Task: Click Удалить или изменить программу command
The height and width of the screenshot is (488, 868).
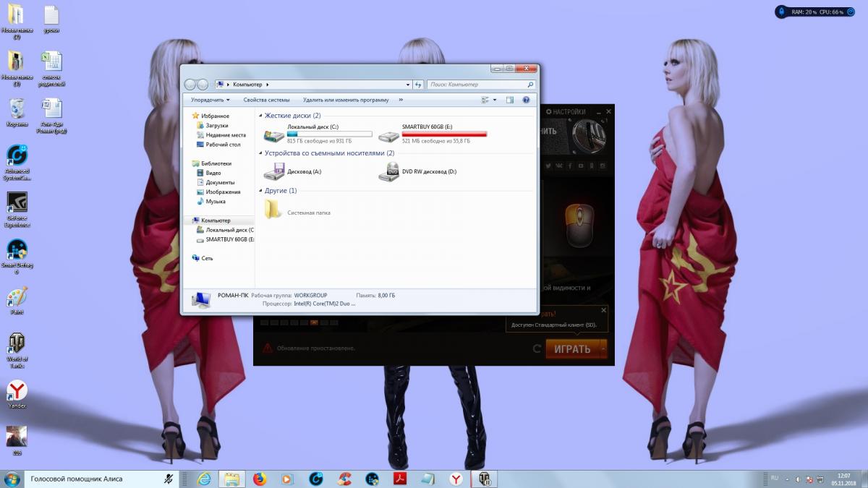Action: pos(346,100)
